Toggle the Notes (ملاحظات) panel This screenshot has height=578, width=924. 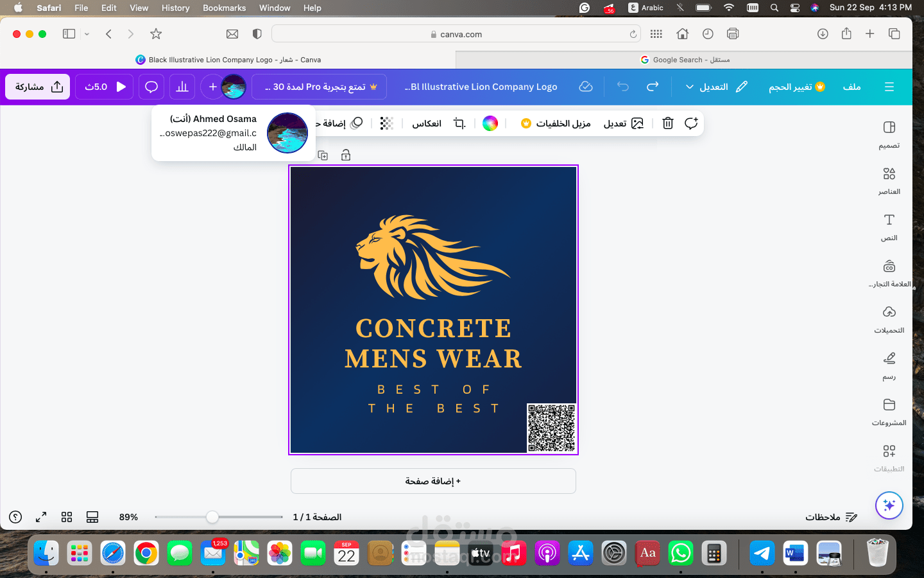click(832, 517)
